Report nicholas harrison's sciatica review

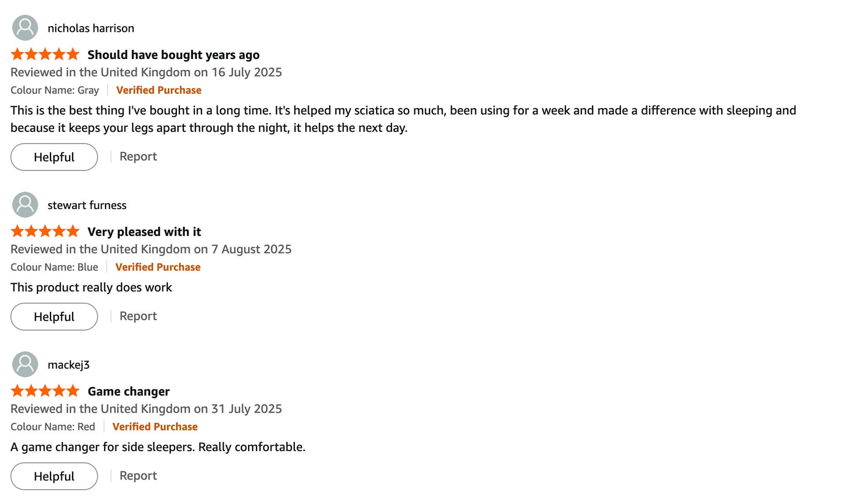coord(138,156)
